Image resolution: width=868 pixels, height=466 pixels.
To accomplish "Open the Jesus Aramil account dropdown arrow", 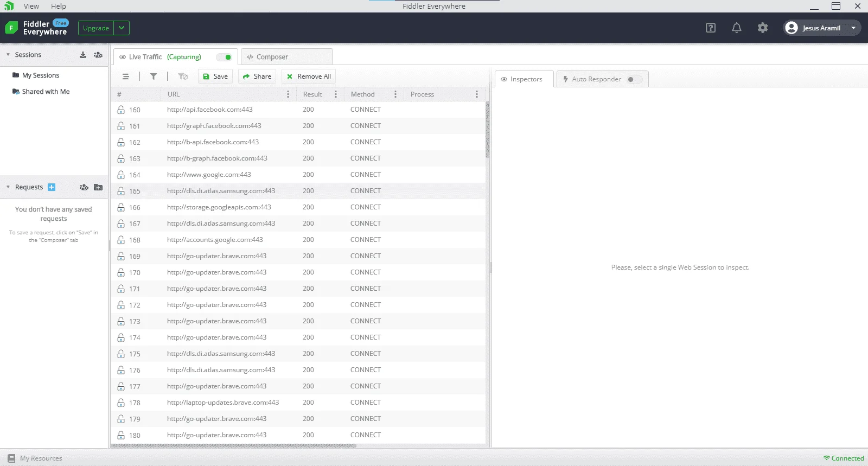I will [x=853, y=28].
